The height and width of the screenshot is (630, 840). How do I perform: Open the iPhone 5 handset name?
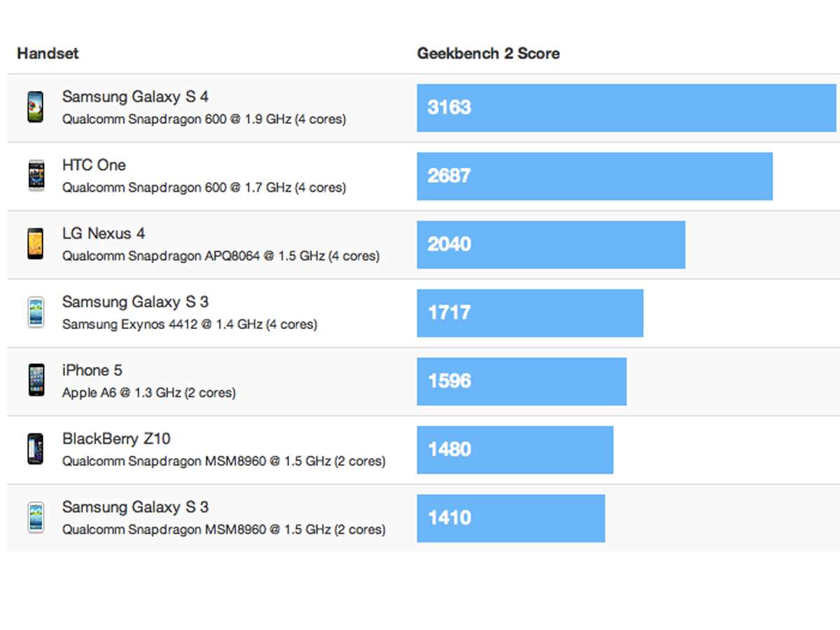[92, 370]
